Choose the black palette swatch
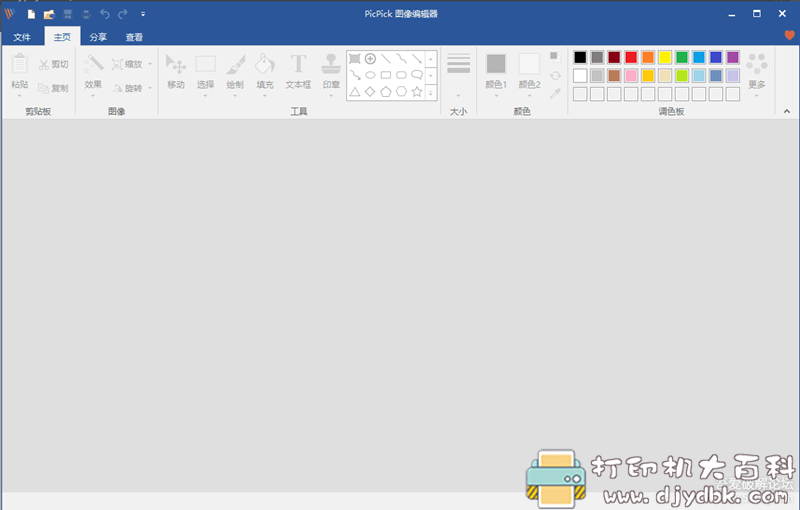 (x=580, y=57)
